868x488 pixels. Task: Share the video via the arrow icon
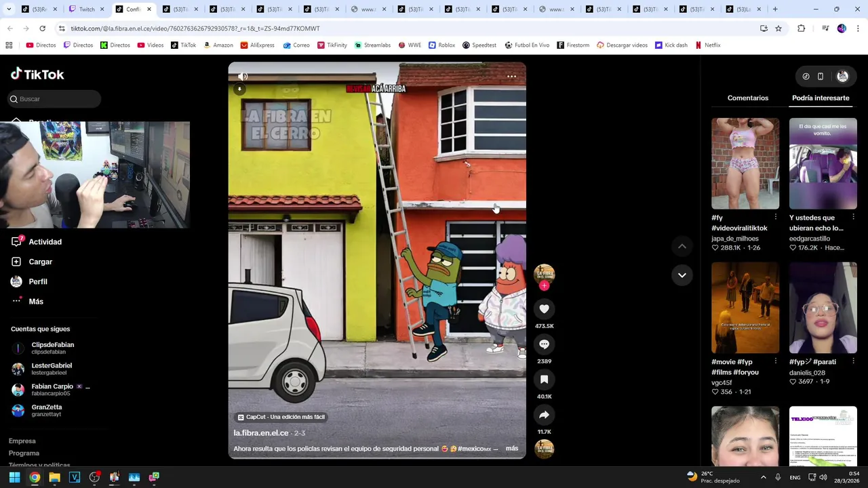tap(544, 415)
